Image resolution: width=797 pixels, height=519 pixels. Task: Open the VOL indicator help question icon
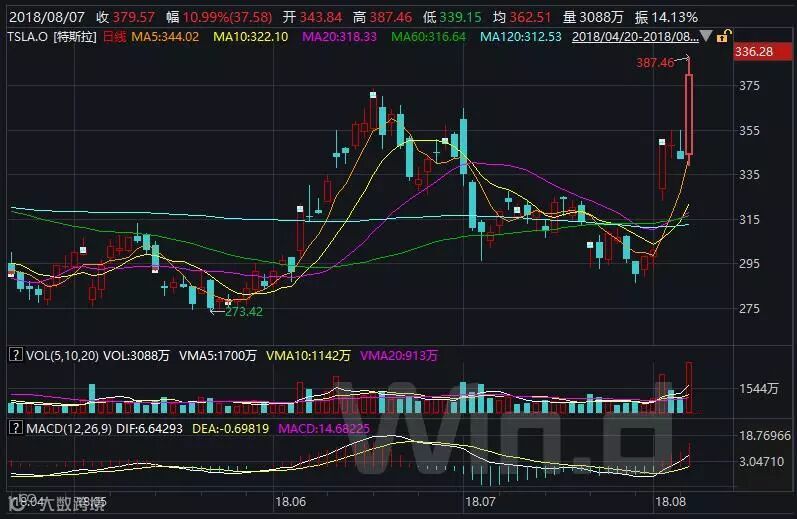click(x=16, y=355)
